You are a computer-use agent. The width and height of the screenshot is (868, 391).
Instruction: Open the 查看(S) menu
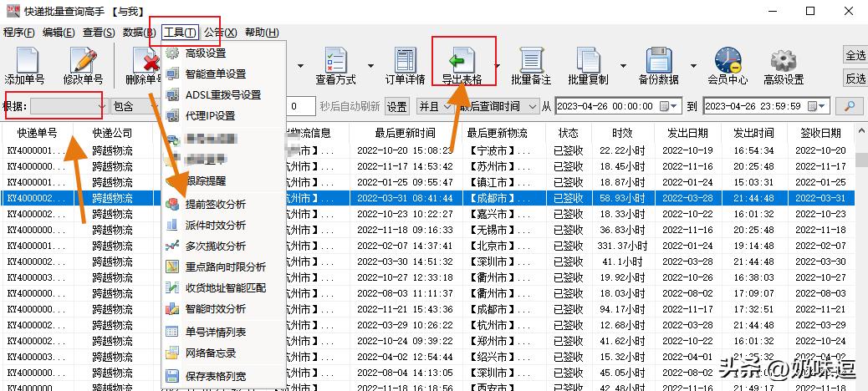tap(99, 33)
